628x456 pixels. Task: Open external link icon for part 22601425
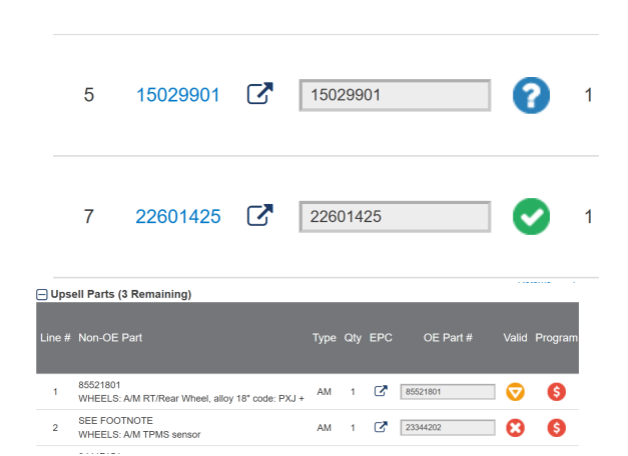(x=260, y=215)
